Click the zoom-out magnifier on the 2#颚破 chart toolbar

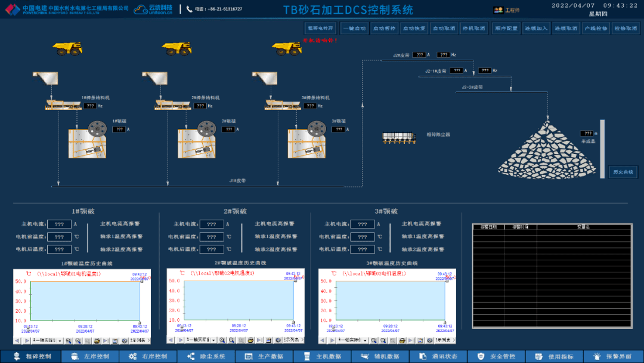pyautogui.click(x=232, y=341)
